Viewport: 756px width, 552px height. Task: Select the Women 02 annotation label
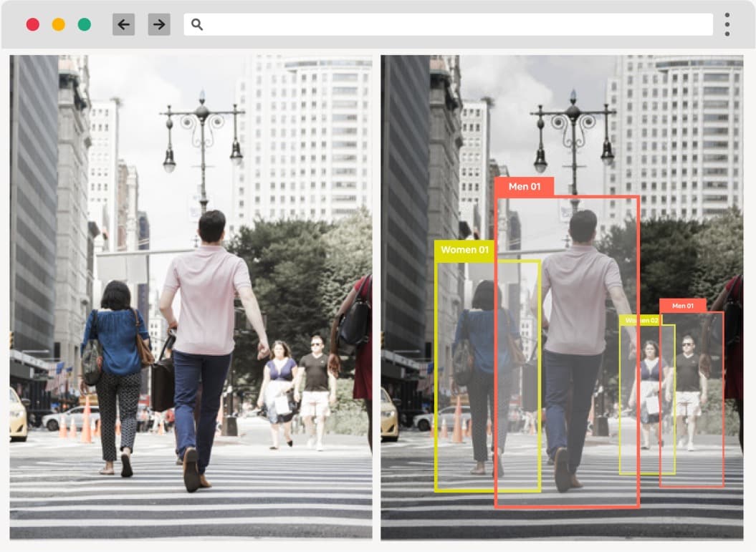pyautogui.click(x=642, y=320)
